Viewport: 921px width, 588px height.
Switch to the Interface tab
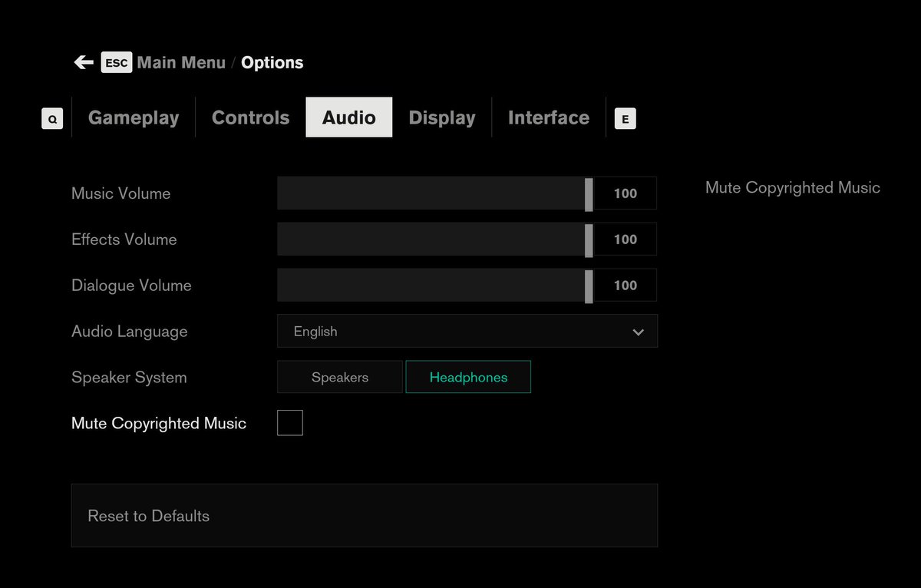click(x=549, y=117)
